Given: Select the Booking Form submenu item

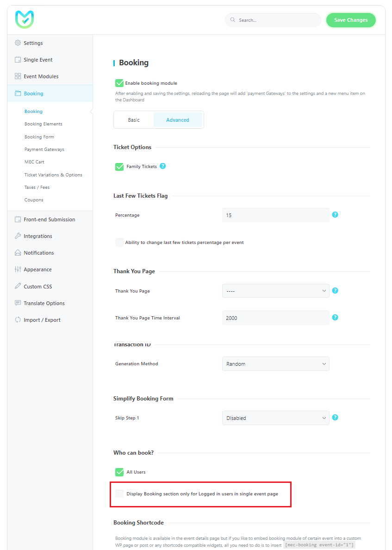Looking at the screenshot, I should 39,137.
